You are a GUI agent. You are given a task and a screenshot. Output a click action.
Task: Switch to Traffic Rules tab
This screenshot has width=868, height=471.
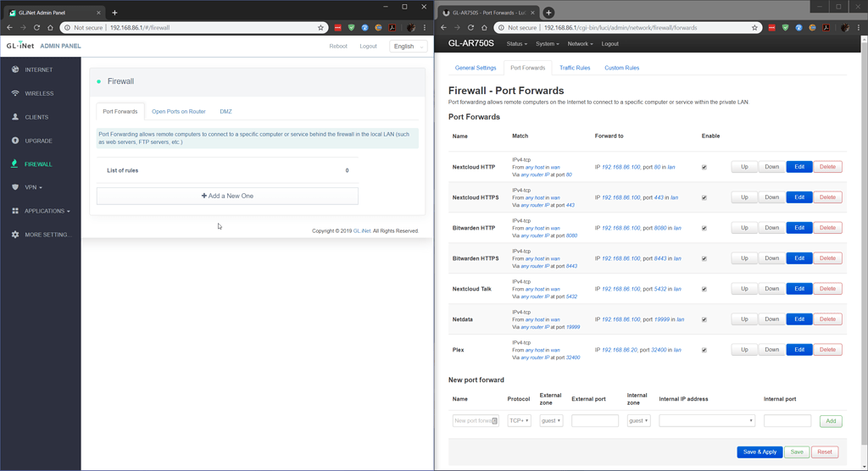(575, 68)
